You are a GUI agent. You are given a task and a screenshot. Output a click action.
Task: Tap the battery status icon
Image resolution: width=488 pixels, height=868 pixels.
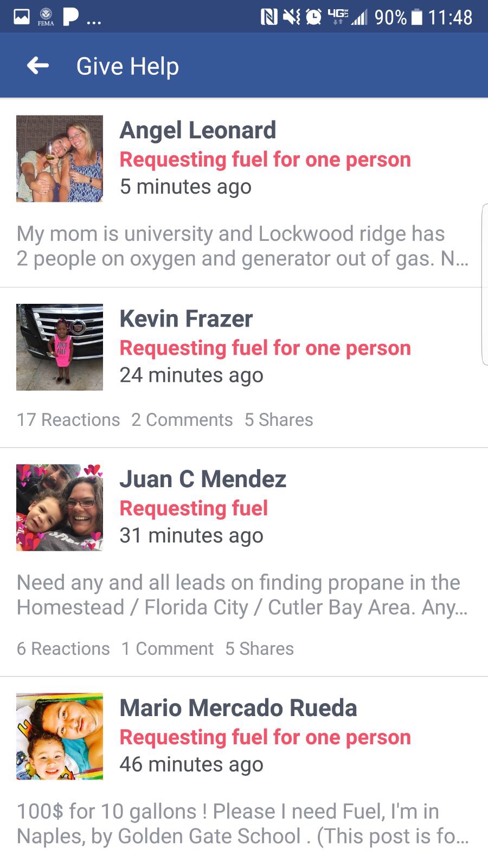point(416,17)
